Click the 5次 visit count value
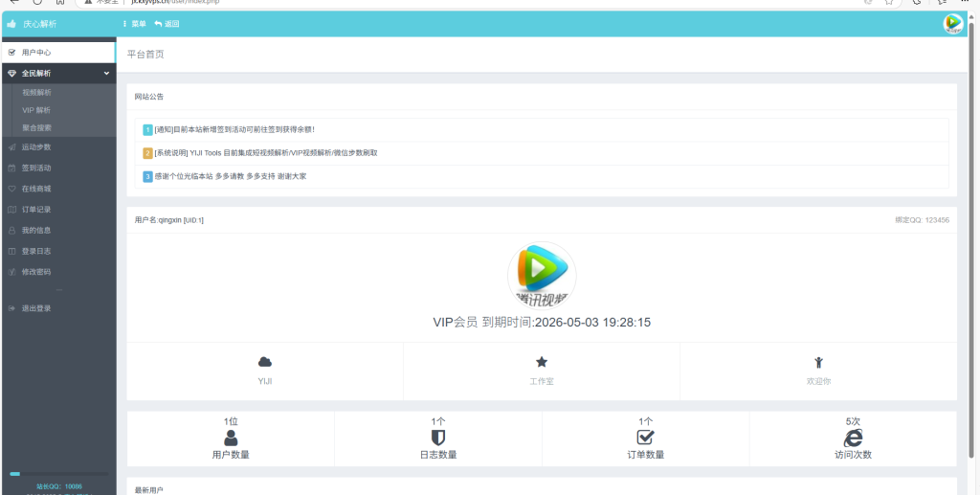The image size is (980, 495). pos(853,422)
